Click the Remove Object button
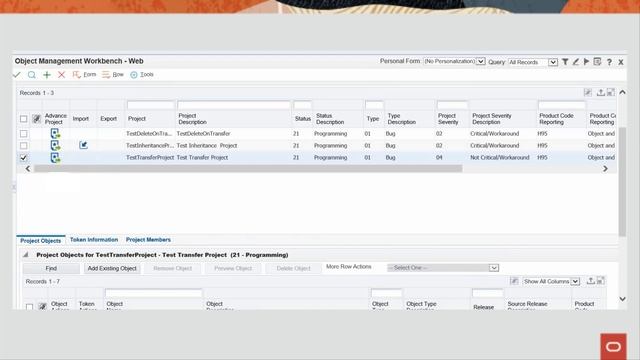 (172, 268)
